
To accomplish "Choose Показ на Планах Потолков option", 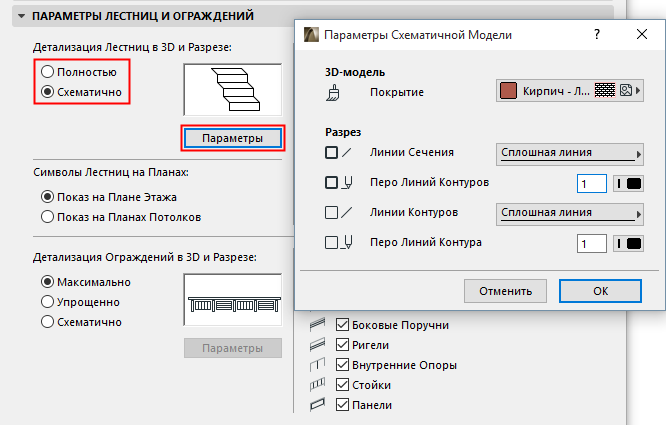I will pos(47,216).
